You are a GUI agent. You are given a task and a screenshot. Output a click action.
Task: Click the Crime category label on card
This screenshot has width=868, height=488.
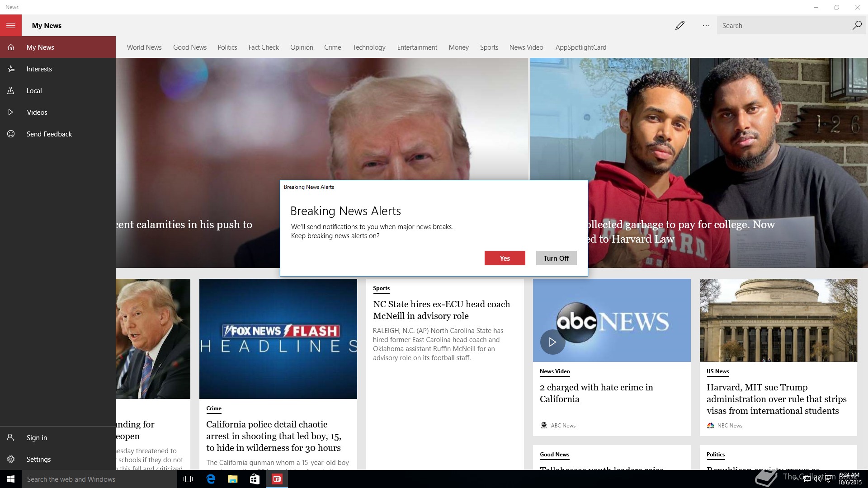coord(214,408)
